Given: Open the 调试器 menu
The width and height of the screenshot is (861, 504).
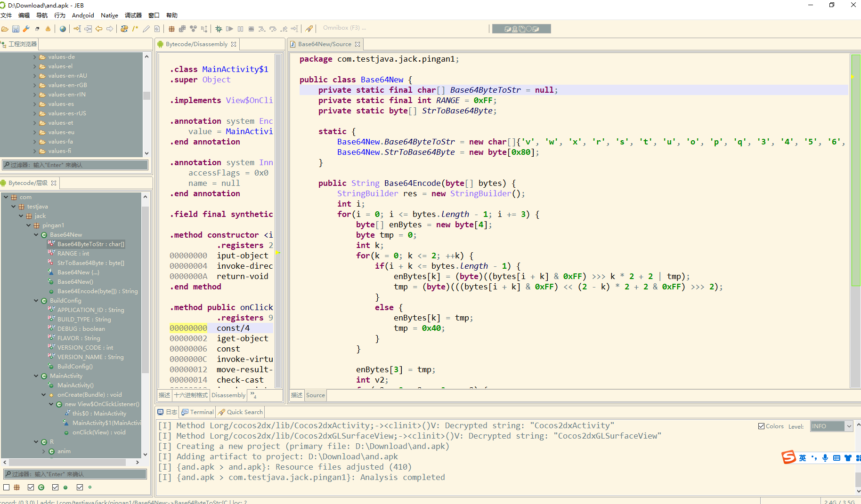Looking at the screenshot, I should [133, 16].
